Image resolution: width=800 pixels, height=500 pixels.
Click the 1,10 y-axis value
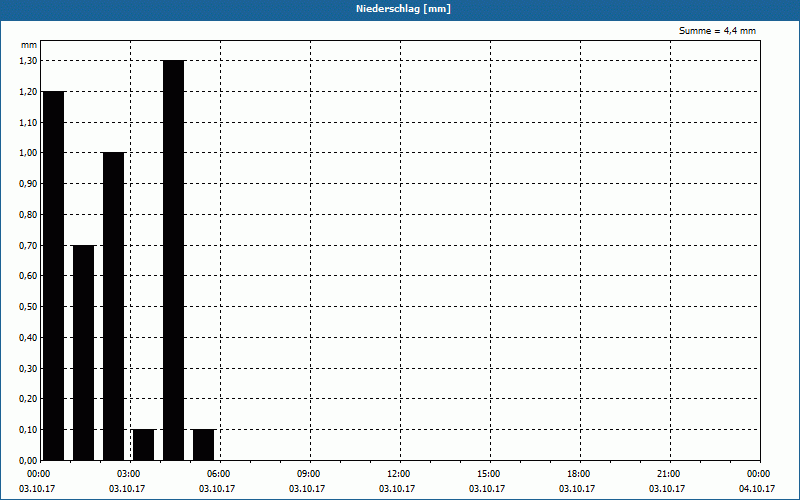tap(28, 122)
